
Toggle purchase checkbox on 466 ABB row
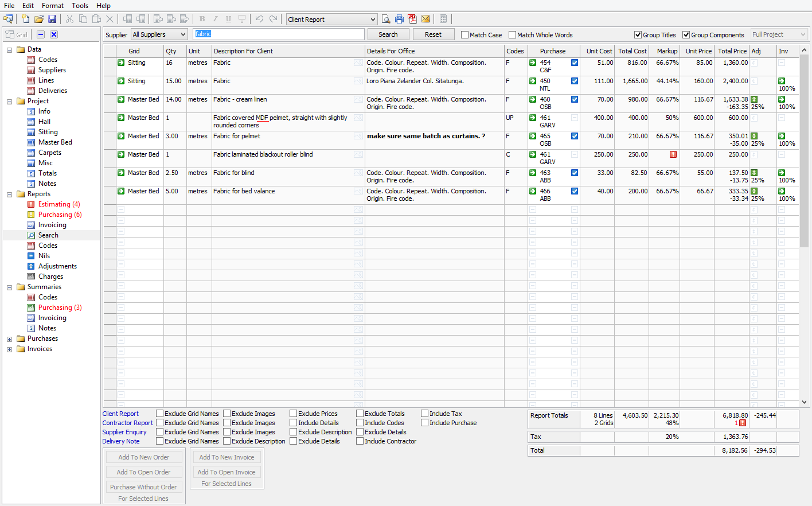[x=575, y=191]
